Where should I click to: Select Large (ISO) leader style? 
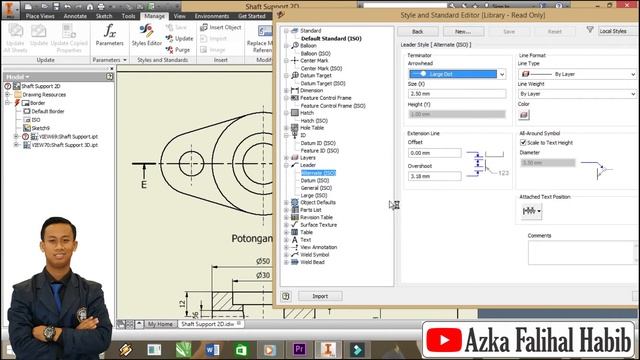tap(313, 196)
